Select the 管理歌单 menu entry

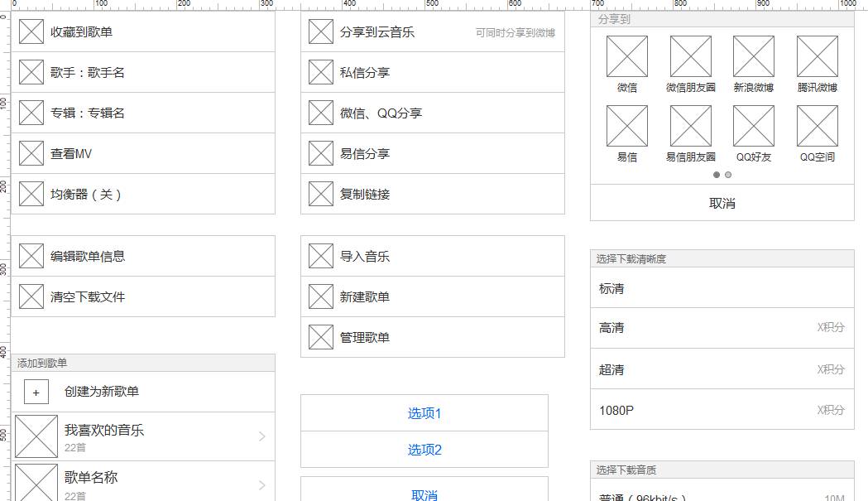(432, 337)
